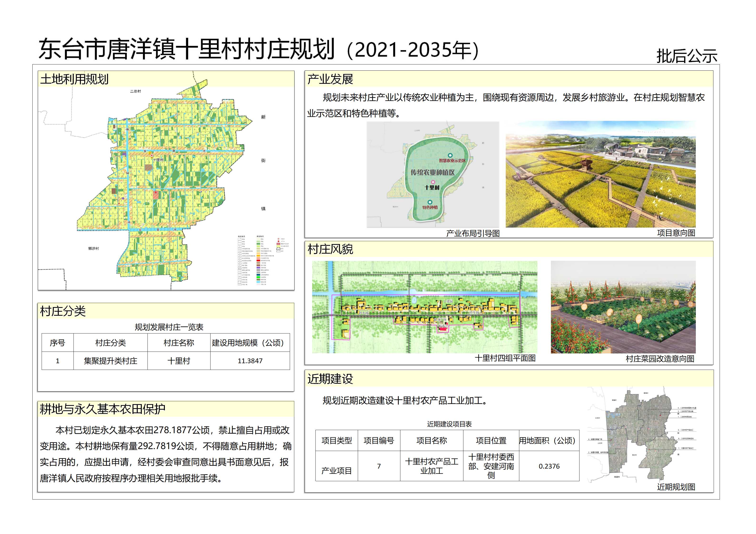Click the 十里村 label on land use map
This screenshot has height=534, width=756.
click(x=158, y=160)
